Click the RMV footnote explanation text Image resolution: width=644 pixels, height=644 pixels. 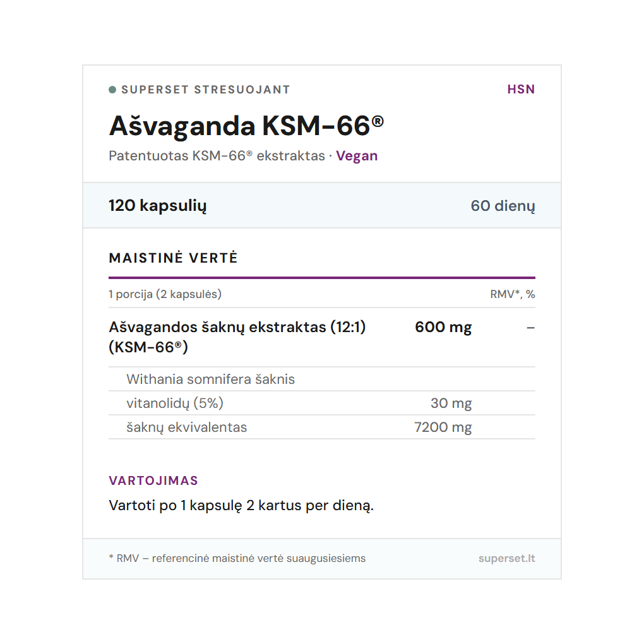click(237, 558)
